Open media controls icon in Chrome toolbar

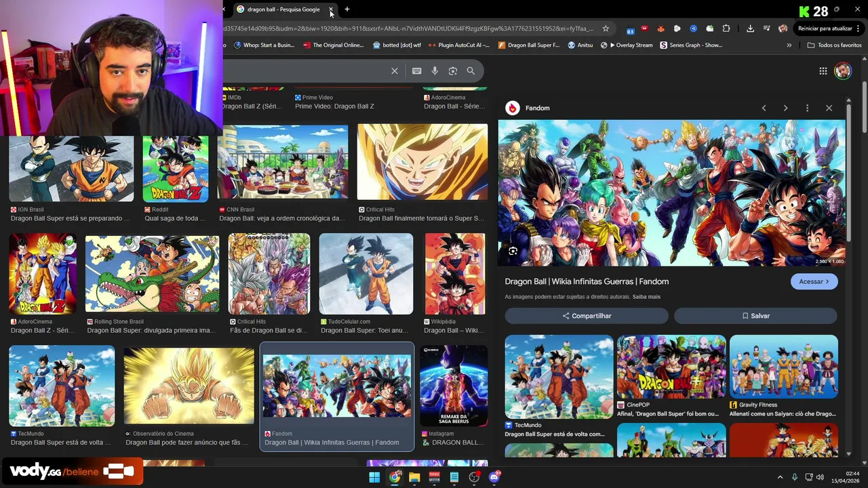point(766,28)
